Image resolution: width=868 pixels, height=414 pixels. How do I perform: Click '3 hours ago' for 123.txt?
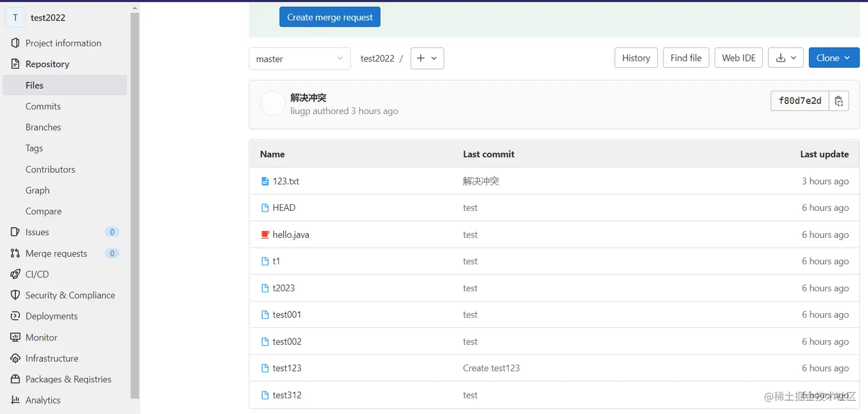tap(825, 181)
